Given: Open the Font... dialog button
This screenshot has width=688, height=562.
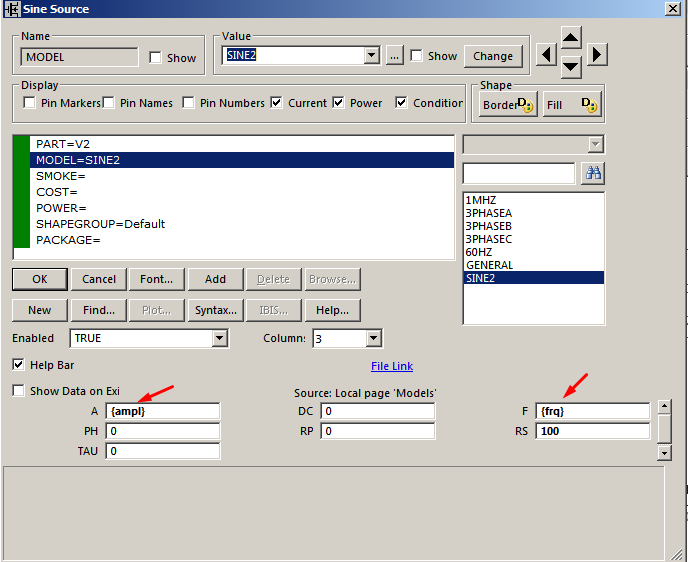Looking at the screenshot, I should (157, 279).
